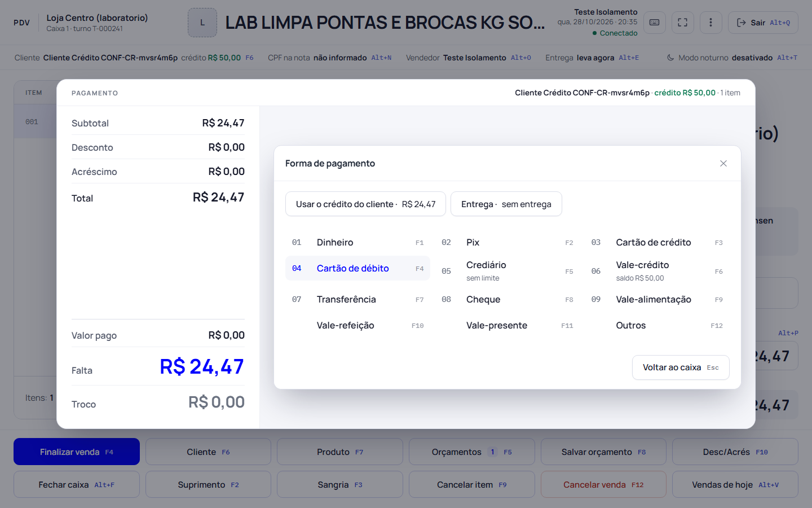
Task: Click Cancelar venda red button
Action: pos(603,484)
